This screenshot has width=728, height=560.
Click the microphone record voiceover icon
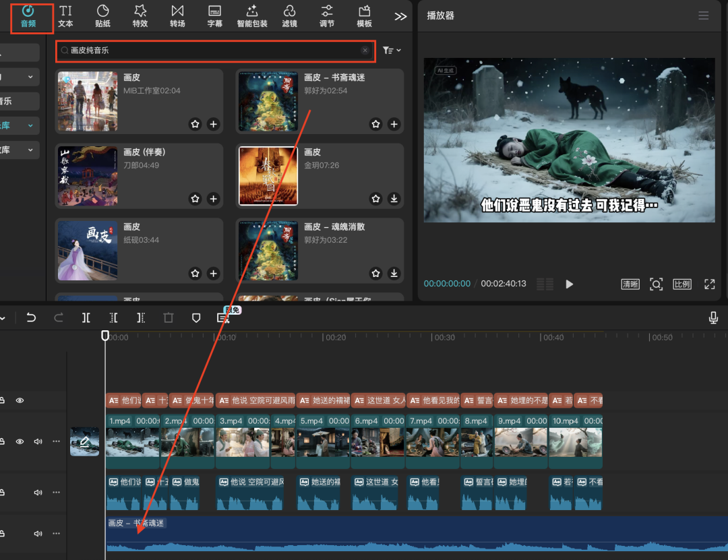coord(713,317)
